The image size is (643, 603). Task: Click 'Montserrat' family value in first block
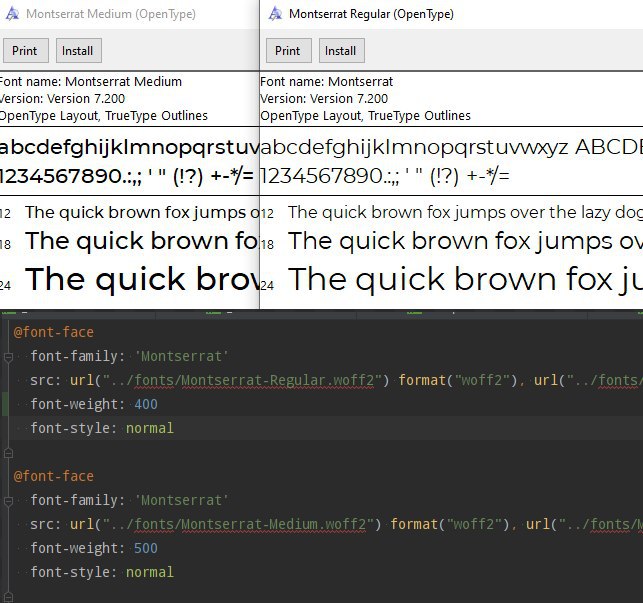pyautogui.click(x=182, y=356)
